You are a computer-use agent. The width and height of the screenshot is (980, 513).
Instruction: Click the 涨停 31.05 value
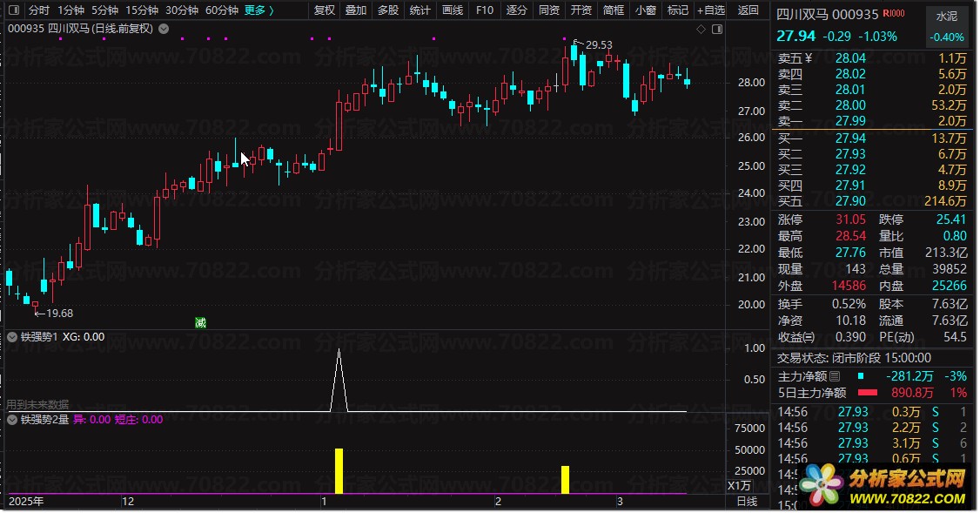pyautogui.click(x=850, y=219)
